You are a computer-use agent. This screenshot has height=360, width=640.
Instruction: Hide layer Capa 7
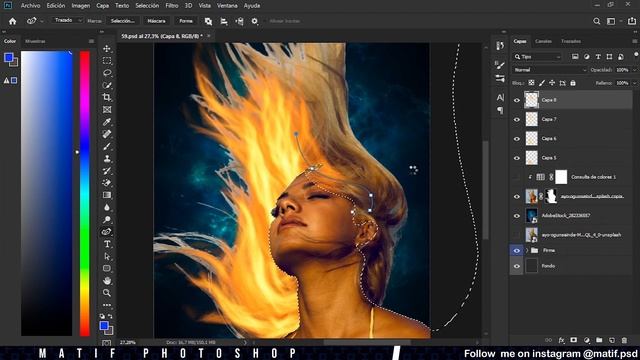coord(517,120)
